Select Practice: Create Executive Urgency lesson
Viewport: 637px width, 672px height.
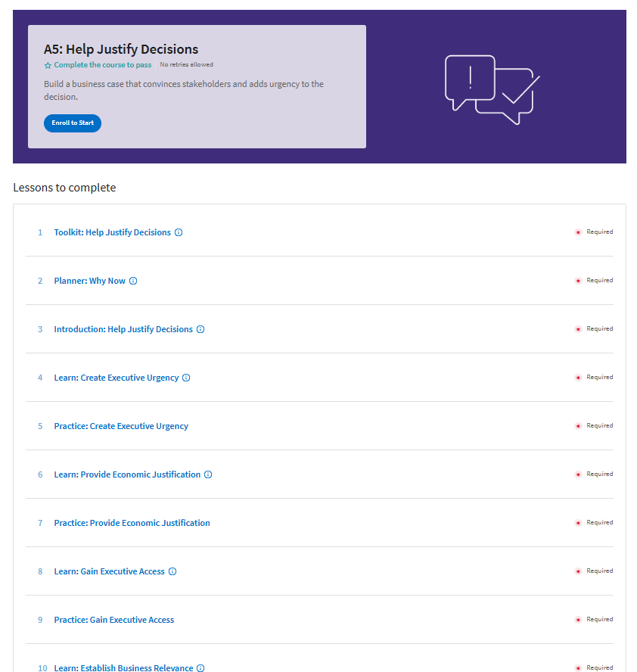pos(121,426)
